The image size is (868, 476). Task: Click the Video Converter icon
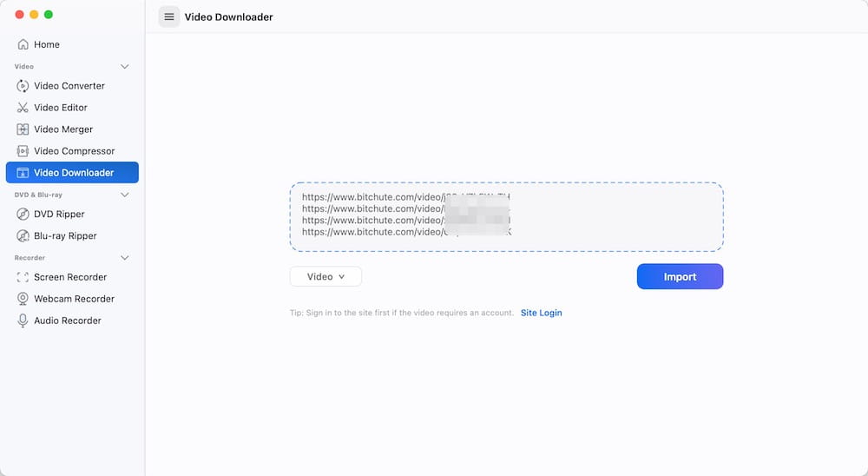pyautogui.click(x=23, y=86)
